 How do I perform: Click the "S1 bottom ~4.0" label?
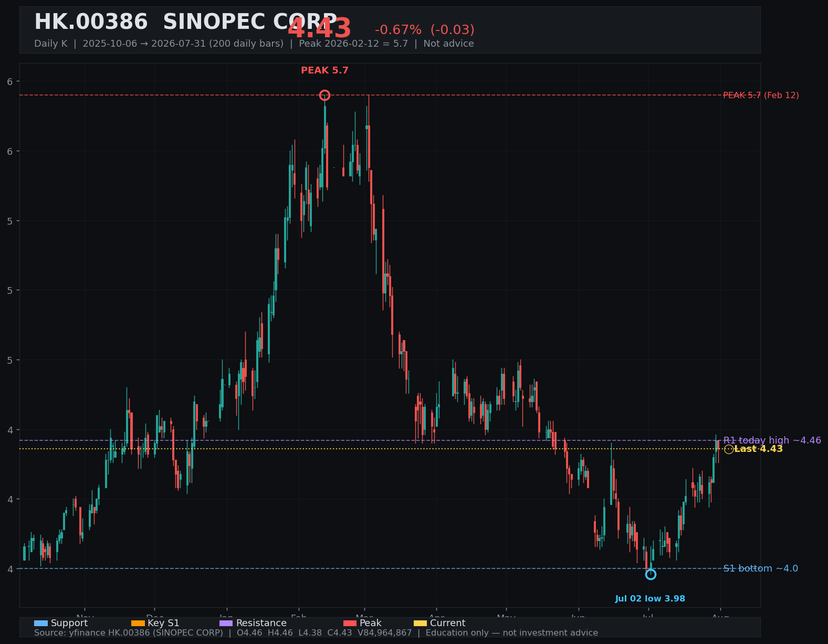(x=760, y=568)
